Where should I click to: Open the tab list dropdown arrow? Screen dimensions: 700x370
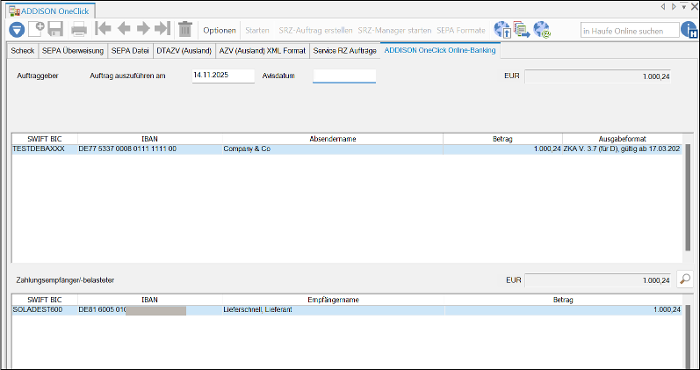click(x=683, y=7)
